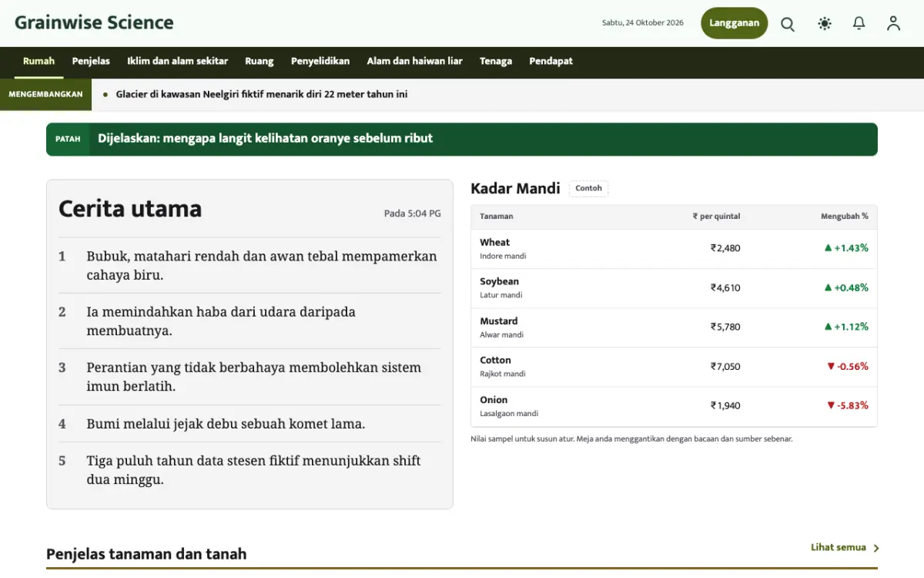Image resolution: width=924 pixels, height=578 pixels.
Task: Select the Rumah nav tab
Action: (x=39, y=62)
